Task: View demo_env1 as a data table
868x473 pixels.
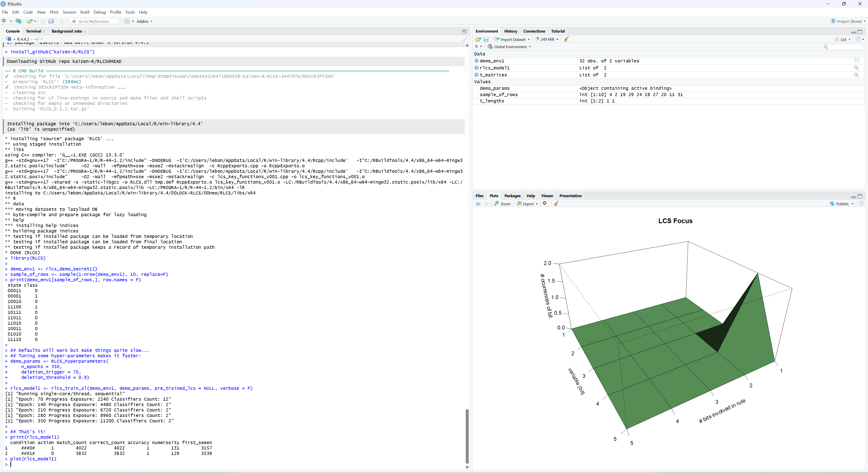Action: tap(856, 61)
